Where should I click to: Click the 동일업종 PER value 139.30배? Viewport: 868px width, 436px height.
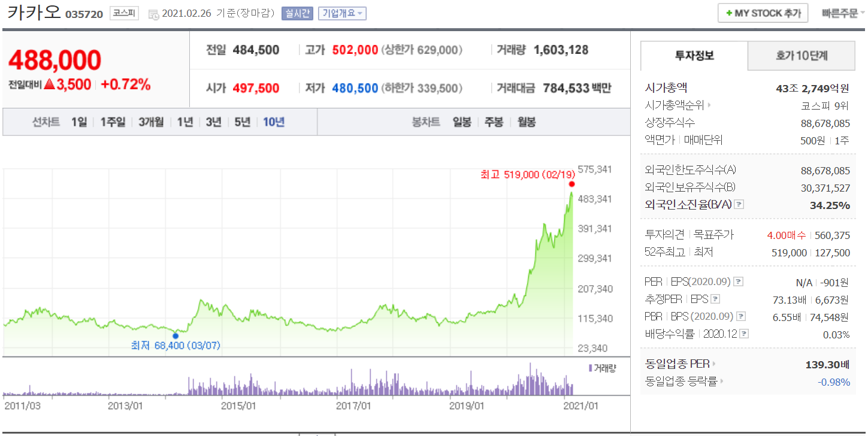pyautogui.click(x=828, y=364)
